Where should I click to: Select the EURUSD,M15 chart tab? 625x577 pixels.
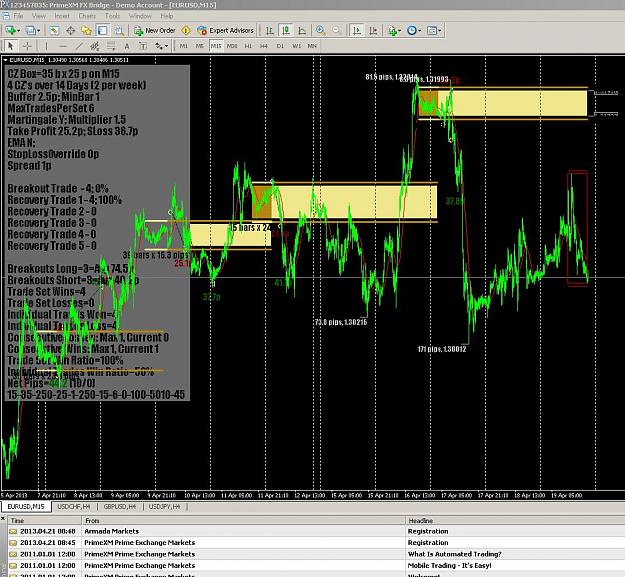coord(26,506)
